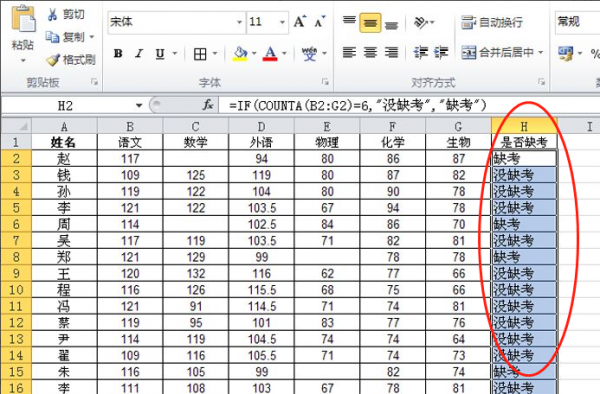Image resolution: width=600 pixels, height=394 pixels.
Task: Open the Name Box dropdown arrow
Action: (x=139, y=106)
